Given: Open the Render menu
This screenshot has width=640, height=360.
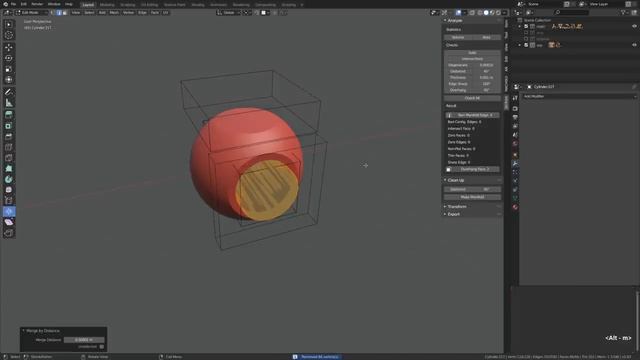Looking at the screenshot, I should (37, 4).
